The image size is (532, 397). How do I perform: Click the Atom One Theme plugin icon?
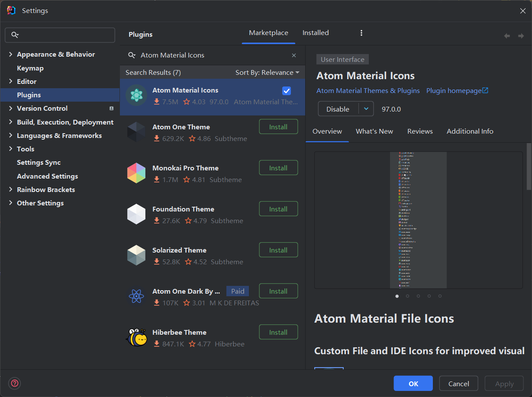coord(136,132)
